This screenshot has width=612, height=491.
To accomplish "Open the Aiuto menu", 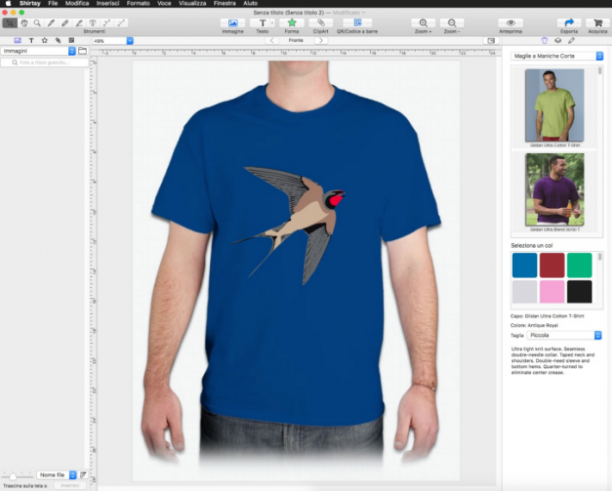I will click(250, 3).
